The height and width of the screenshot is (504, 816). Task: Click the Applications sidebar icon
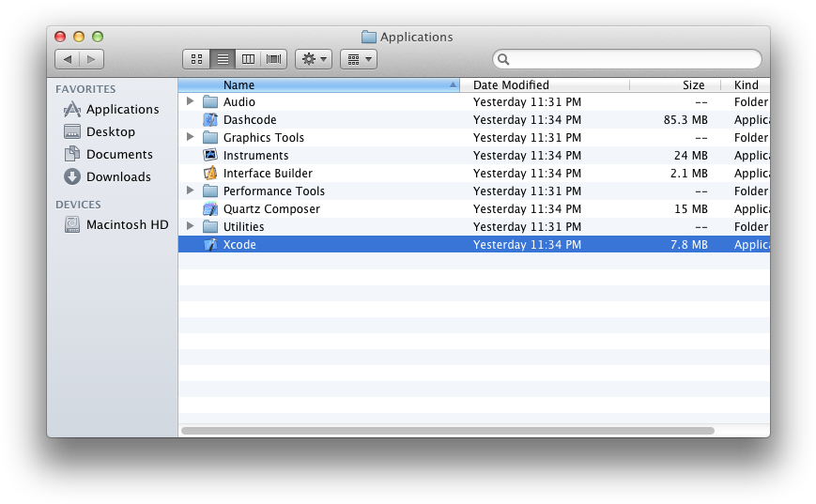72,109
